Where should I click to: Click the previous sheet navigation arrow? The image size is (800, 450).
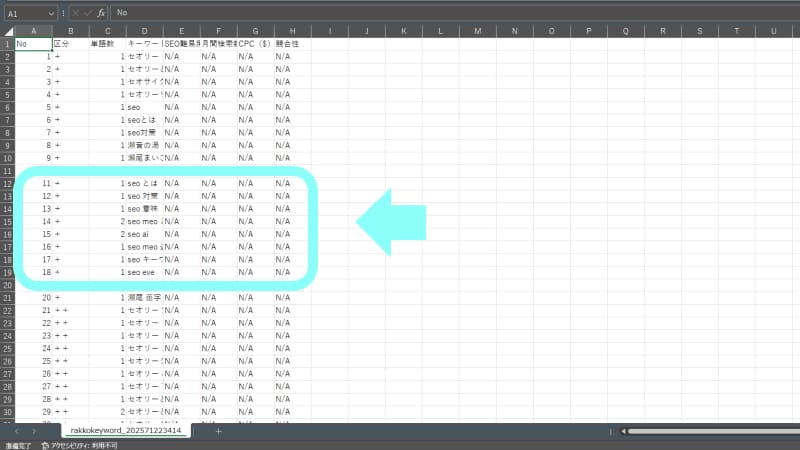[17, 431]
